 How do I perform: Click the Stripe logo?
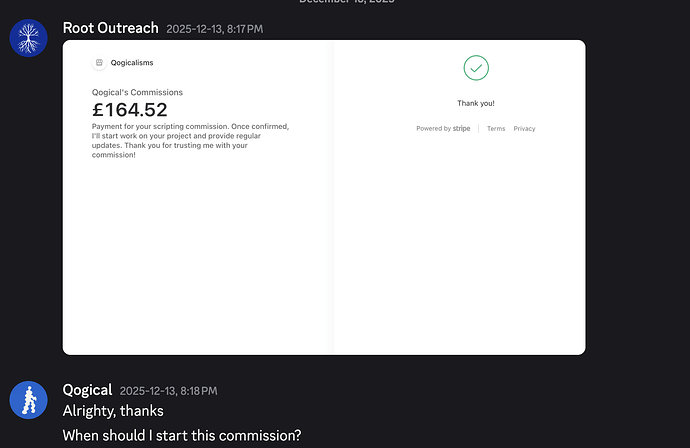[461, 128]
